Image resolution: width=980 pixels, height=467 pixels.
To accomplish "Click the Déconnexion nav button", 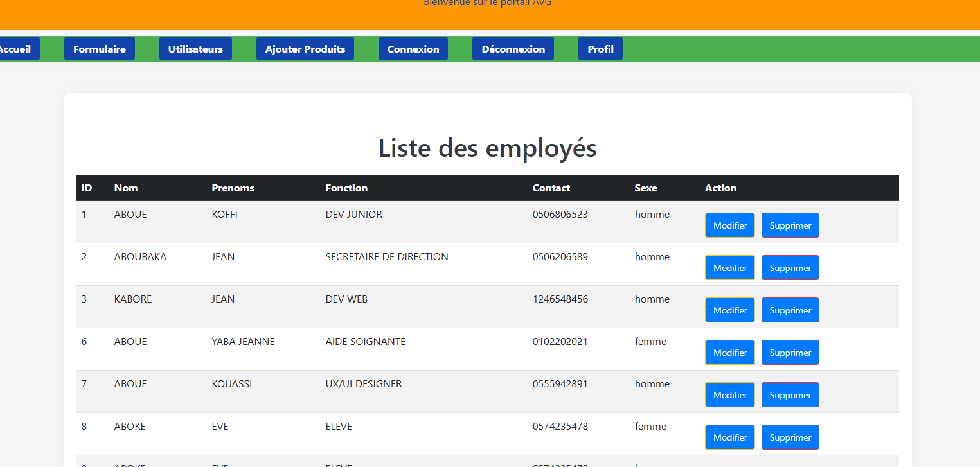I will tap(513, 49).
